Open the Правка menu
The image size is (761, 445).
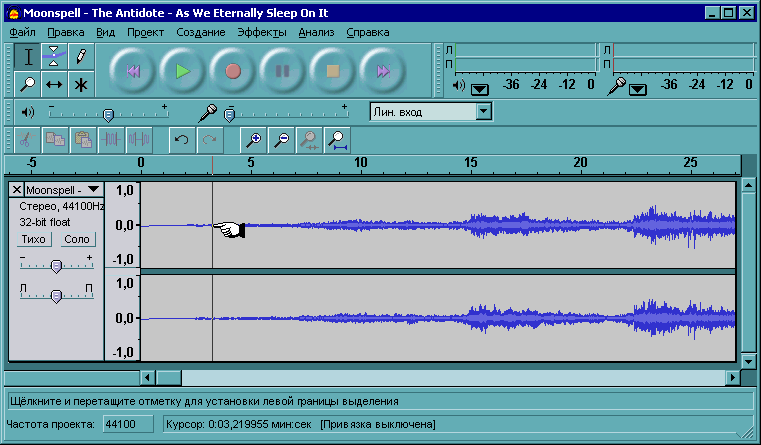66,33
